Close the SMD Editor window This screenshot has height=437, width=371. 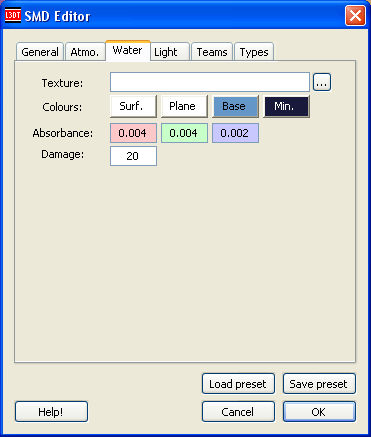click(355, 15)
